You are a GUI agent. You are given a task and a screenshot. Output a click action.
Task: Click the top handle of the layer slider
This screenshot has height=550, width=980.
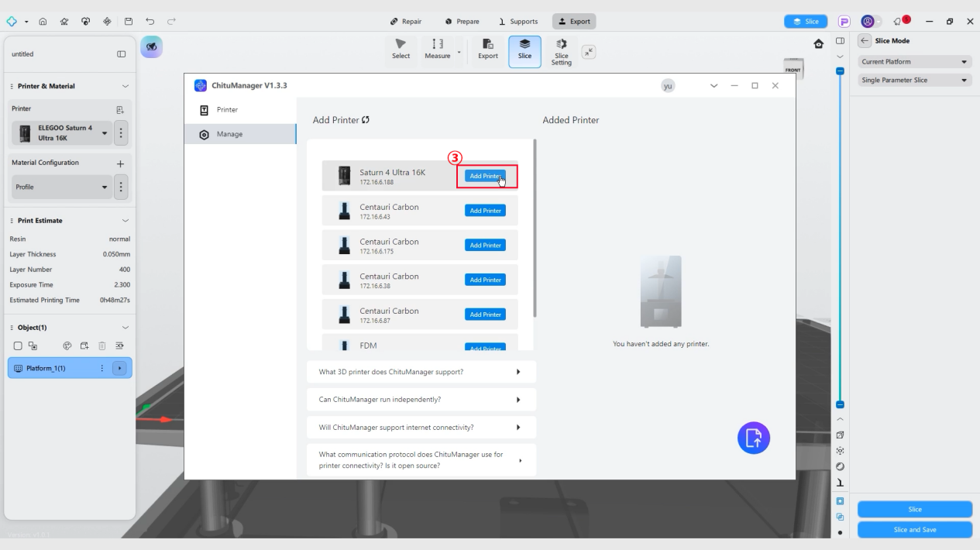coord(840,70)
